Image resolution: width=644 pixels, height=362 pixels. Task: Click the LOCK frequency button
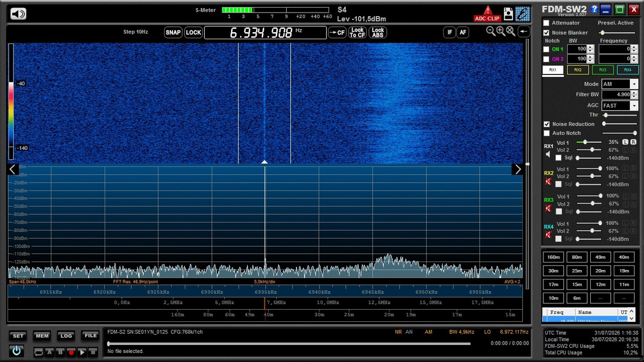(x=193, y=33)
